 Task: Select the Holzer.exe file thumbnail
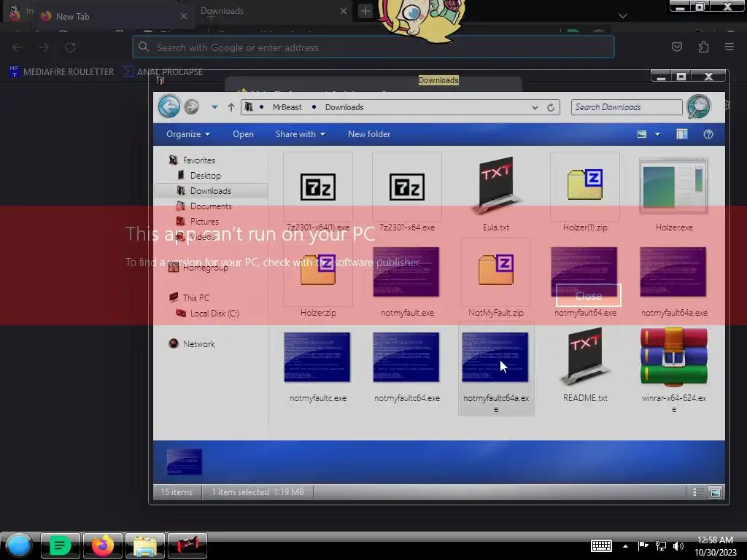(x=673, y=186)
